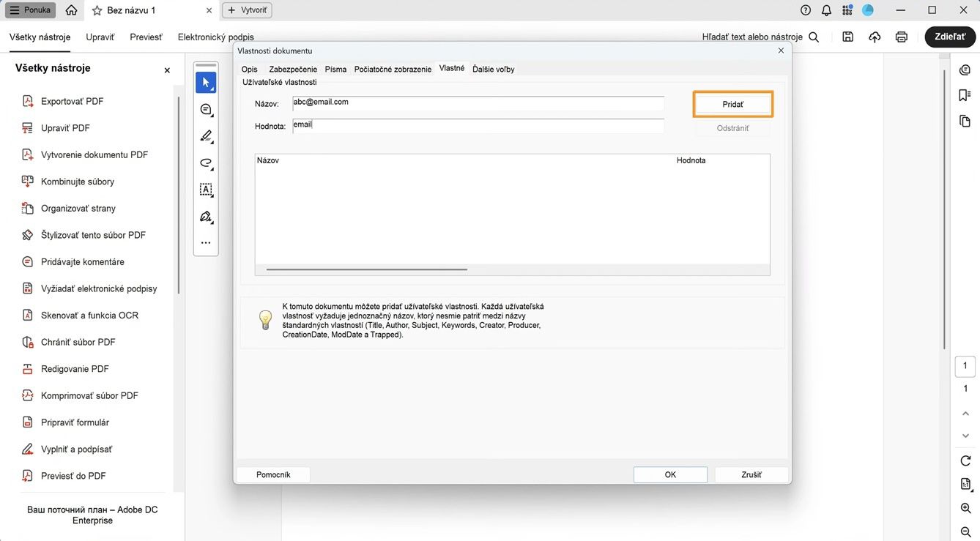980x541 pixels.
Task: Open more tools ellipsis in toolbar
Action: tap(206, 243)
